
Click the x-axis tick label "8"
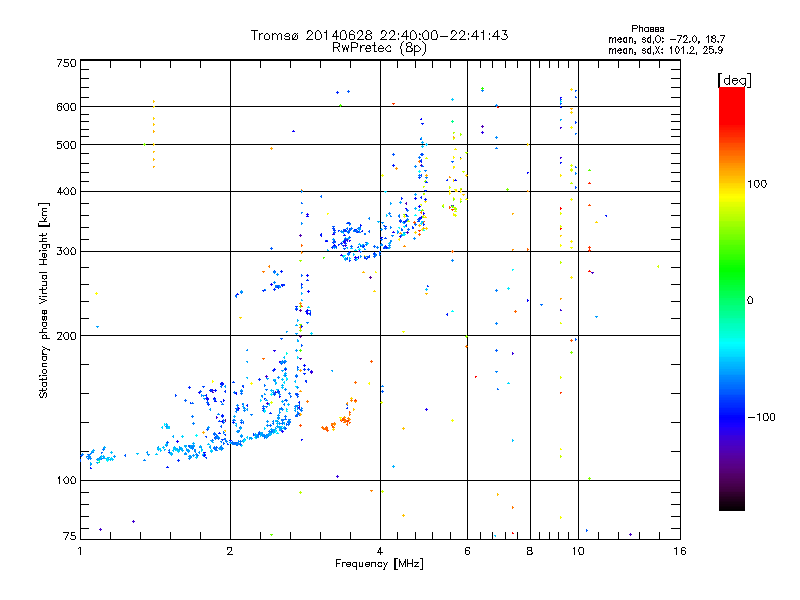coord(530,551)
